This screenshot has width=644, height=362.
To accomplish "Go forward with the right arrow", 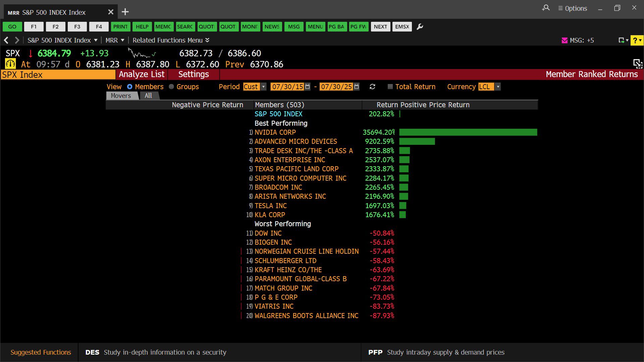I will point(17,40).
